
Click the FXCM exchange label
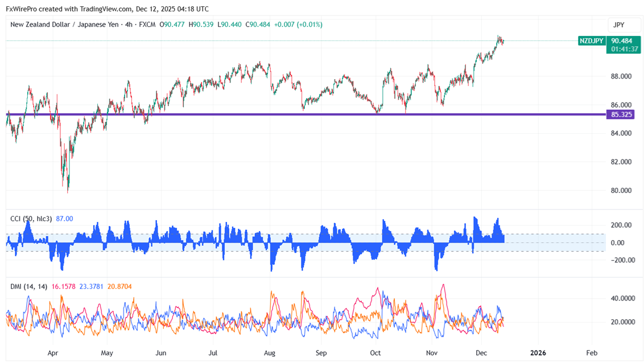[x=147, y=24]
